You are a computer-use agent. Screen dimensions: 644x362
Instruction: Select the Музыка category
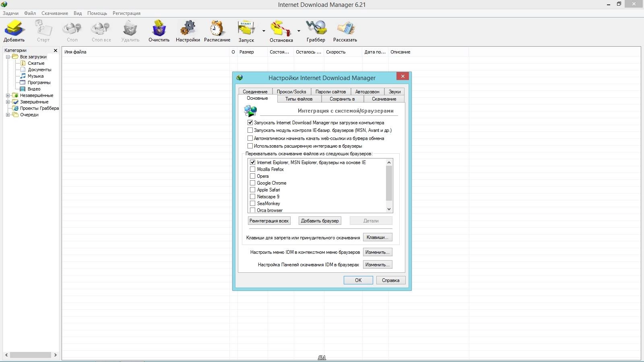[35, 76]
